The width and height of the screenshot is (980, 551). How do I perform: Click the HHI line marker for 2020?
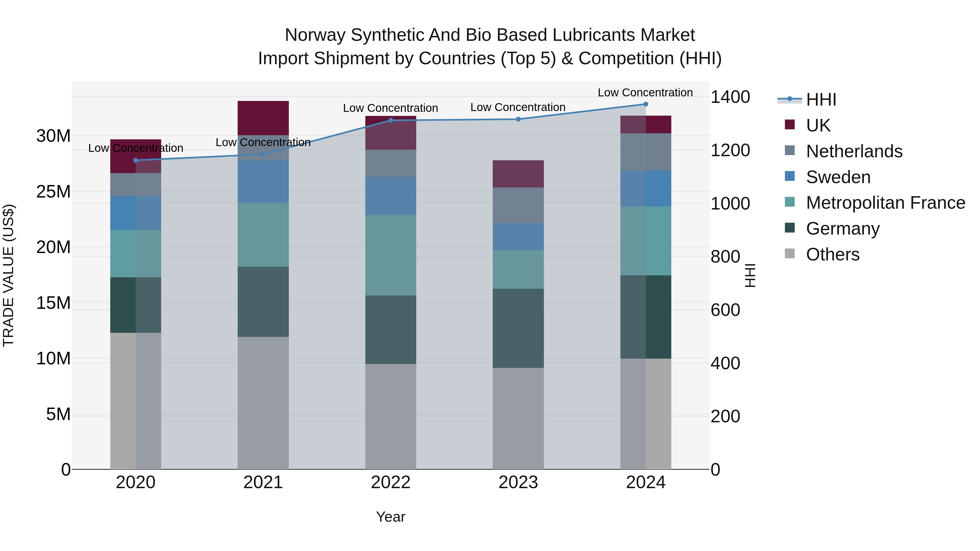point(136,161)
